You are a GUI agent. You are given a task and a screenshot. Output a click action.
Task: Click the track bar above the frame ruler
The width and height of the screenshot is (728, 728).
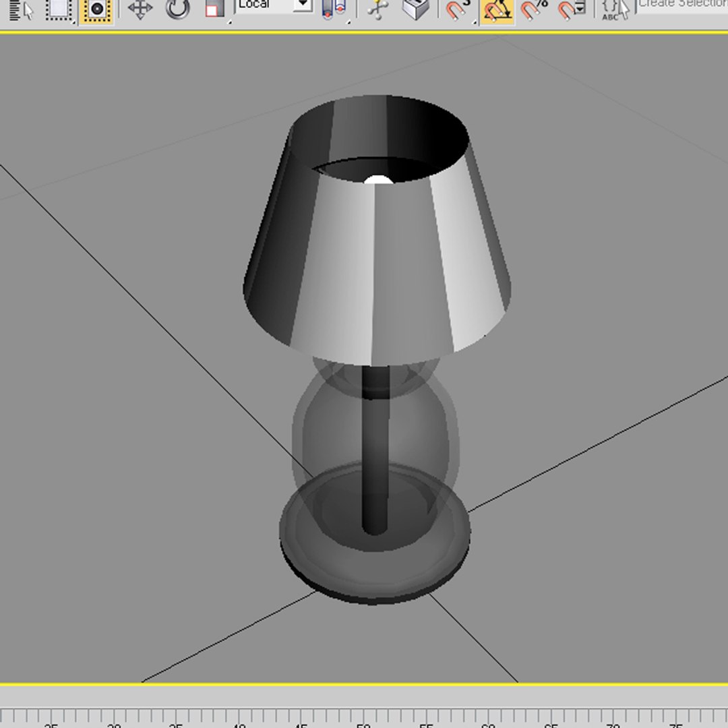point(364,698)
